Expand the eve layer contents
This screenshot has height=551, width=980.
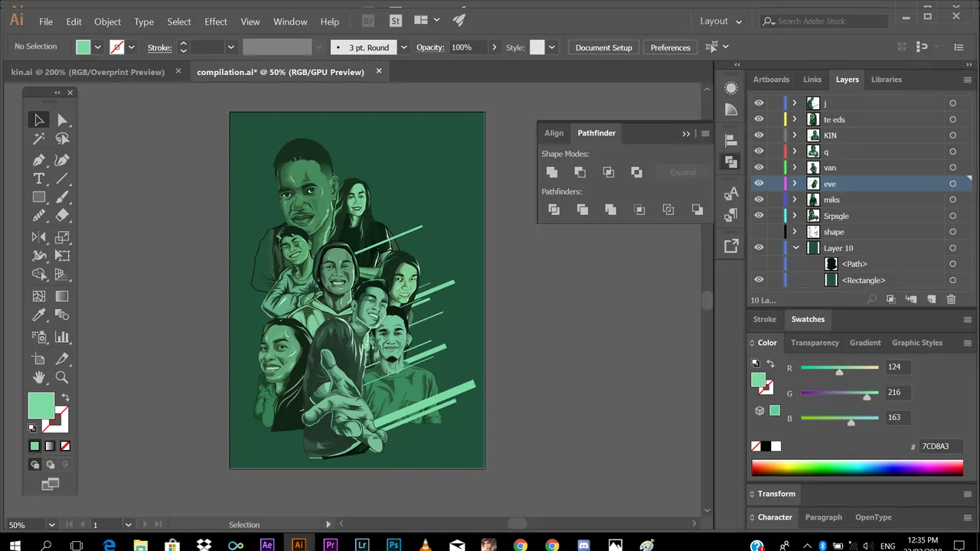coord(795,184)
